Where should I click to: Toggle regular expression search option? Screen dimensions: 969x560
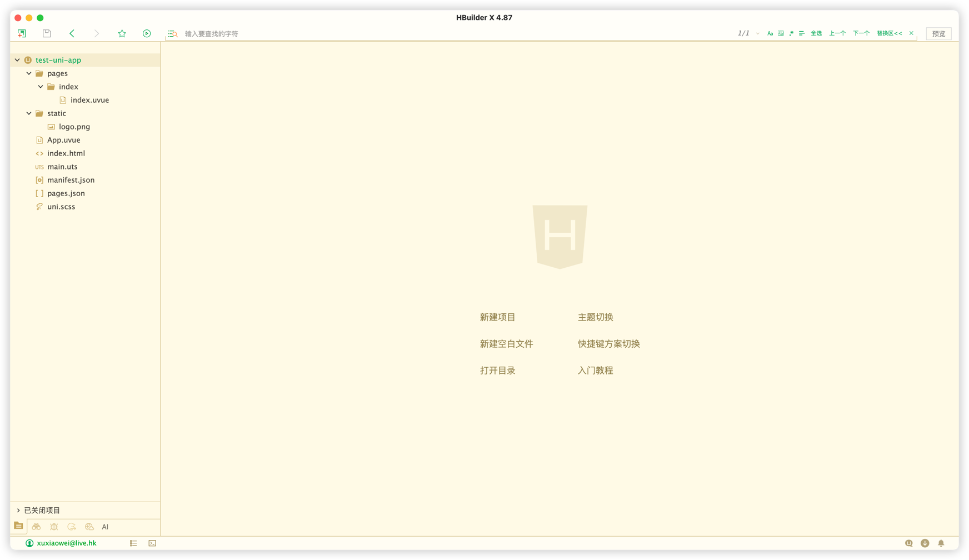click(x=791, y=33)
